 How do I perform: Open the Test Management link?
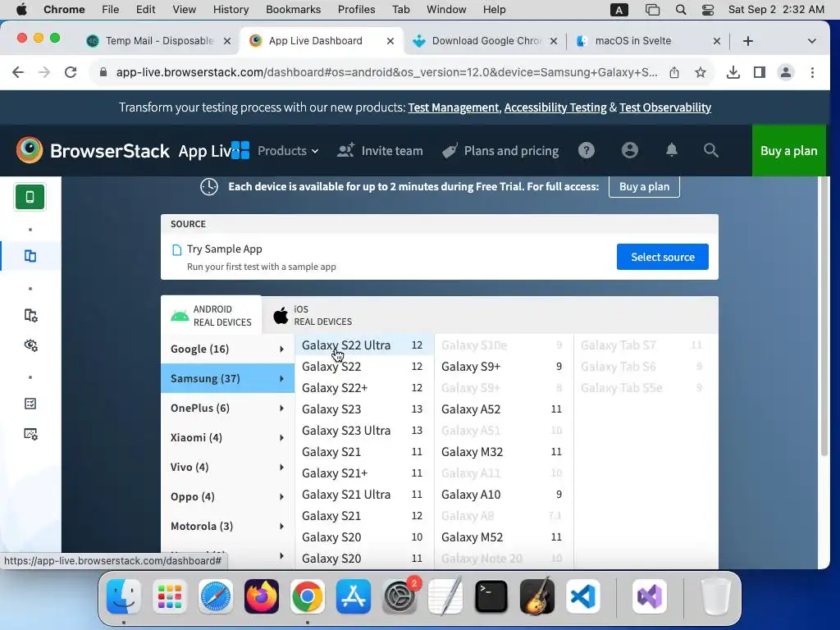453,107
